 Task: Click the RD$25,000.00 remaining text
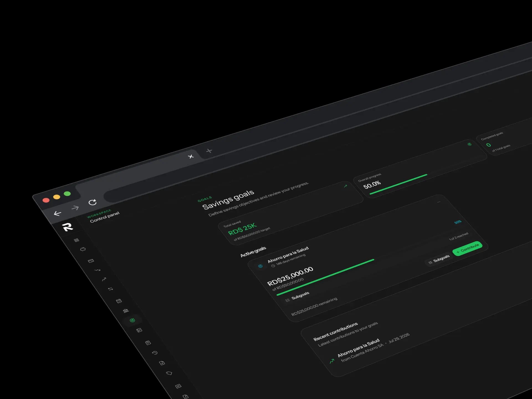[314, 306]
